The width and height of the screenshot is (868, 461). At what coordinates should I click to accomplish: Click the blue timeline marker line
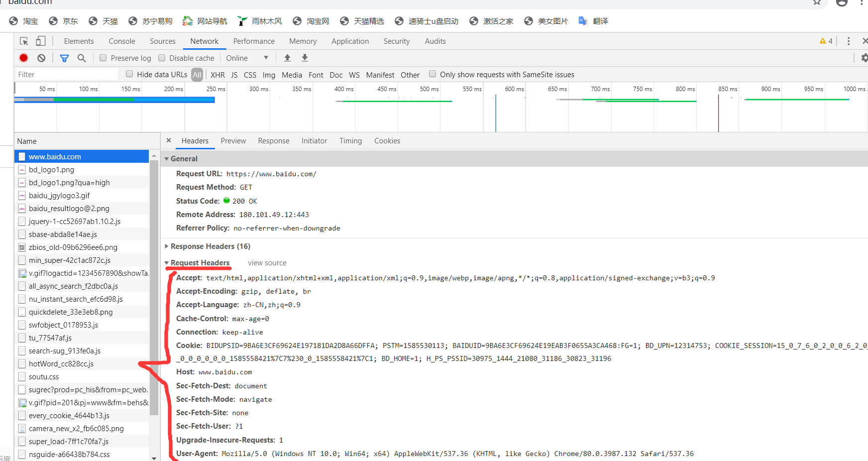pos(496,114)
